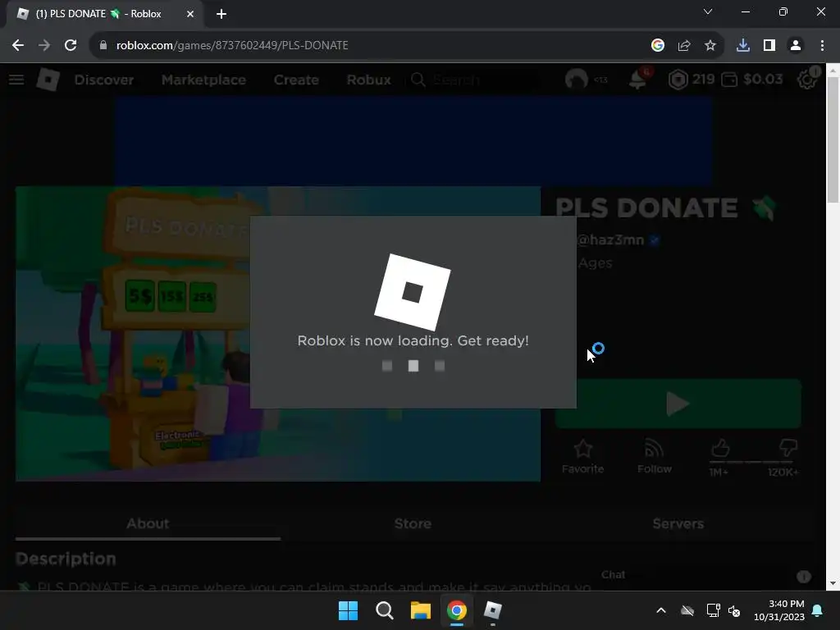
Task: Open Roblox app in taskbar
Action: pos(492,610)
